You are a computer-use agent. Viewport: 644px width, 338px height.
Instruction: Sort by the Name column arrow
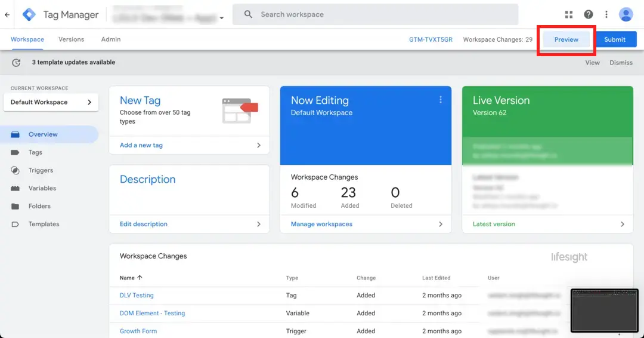[x=140, y=278]
